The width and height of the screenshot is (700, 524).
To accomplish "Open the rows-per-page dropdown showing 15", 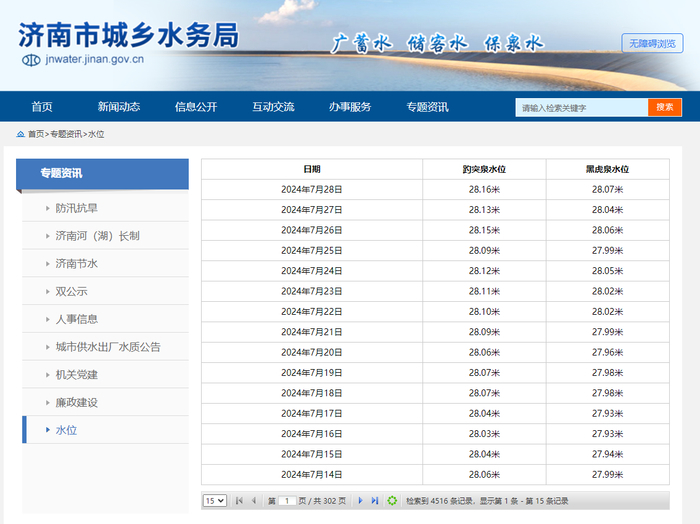I will click(x=214, y=500).
